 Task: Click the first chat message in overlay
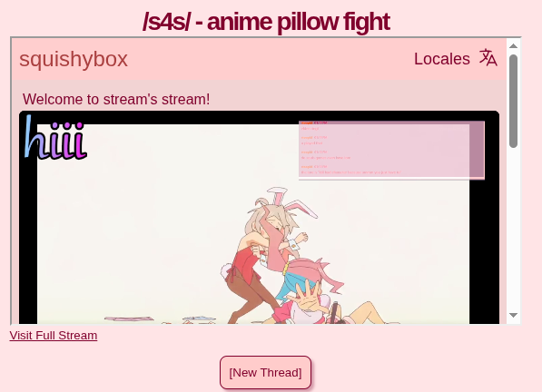[x=313, y=126]
